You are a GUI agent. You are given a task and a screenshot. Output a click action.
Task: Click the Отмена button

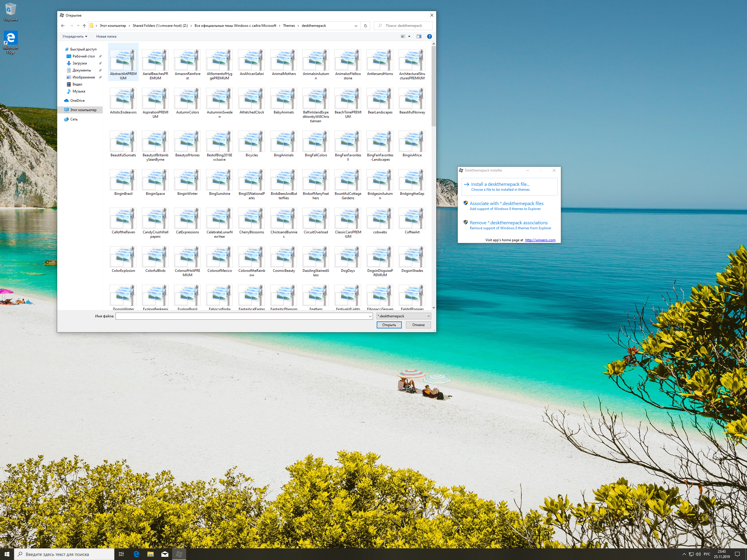tap(418, 325)
